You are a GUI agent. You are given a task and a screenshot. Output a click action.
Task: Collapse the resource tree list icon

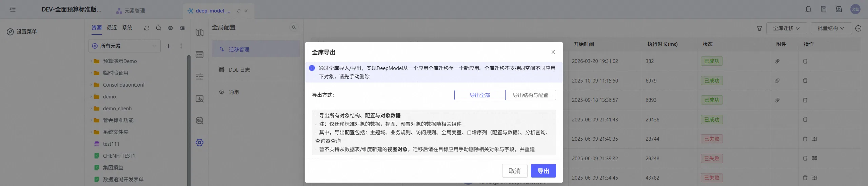click(182, 28)
